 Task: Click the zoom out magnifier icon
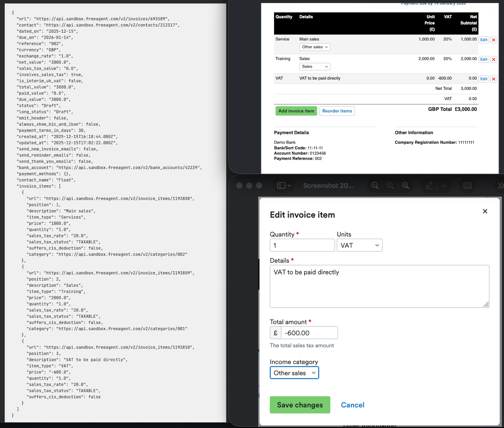[x=375, y=185]
